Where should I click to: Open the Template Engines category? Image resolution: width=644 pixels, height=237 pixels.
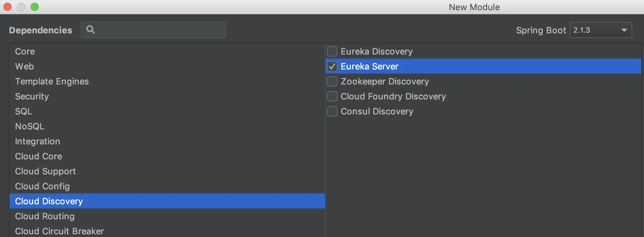[52, 81]
